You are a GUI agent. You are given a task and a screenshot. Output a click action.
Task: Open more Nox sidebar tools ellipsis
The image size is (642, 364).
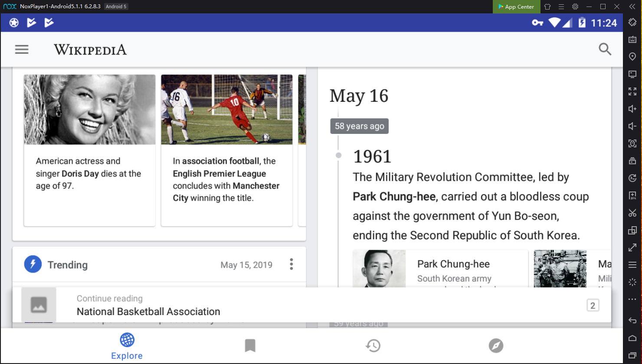point(632,299)
